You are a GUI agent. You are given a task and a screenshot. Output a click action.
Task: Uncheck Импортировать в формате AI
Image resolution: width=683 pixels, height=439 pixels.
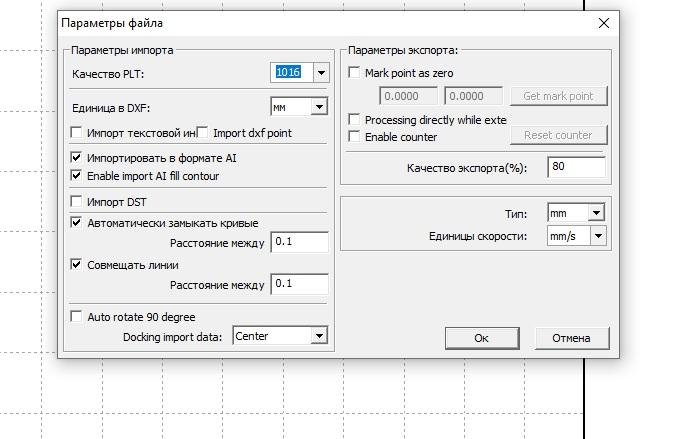(77, 158)
